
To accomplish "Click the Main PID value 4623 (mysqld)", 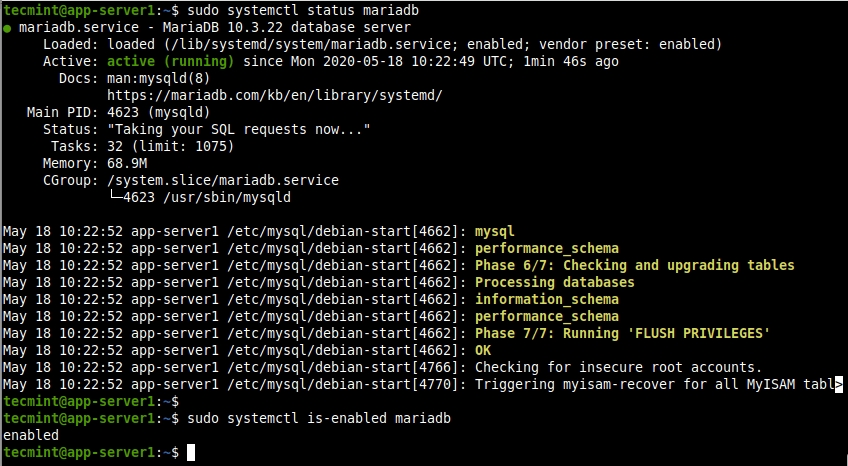I will [148, 112].
